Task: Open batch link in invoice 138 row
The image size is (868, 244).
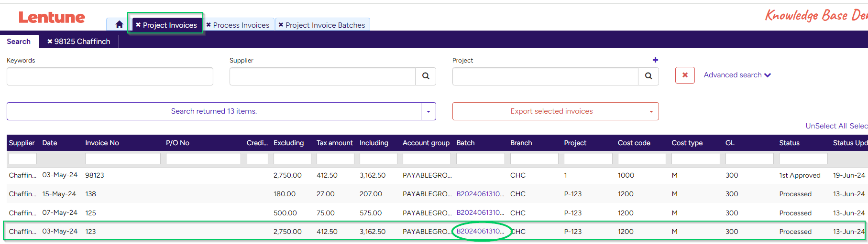Action: (480, 194)
